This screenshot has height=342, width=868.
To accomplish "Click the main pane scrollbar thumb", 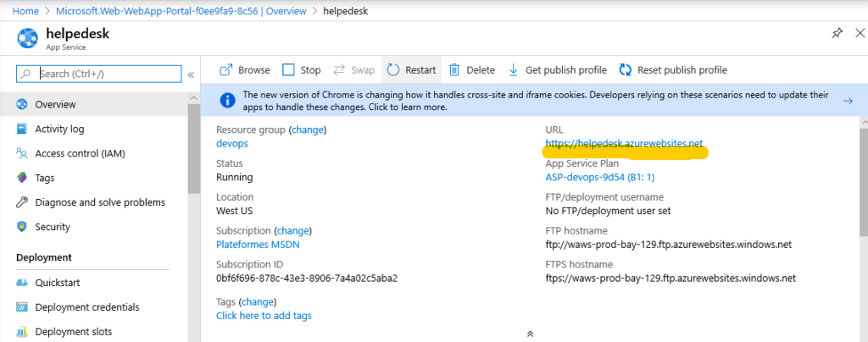I will (864, 182).
